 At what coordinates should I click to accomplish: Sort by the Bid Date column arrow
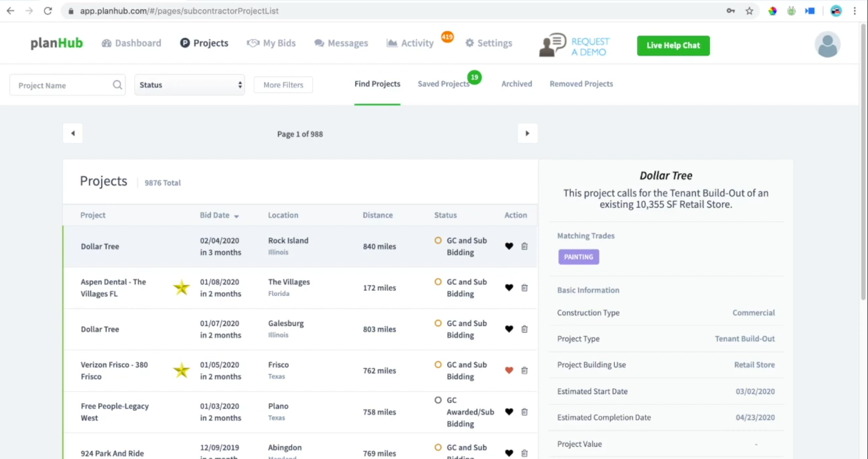click(236, 216)
